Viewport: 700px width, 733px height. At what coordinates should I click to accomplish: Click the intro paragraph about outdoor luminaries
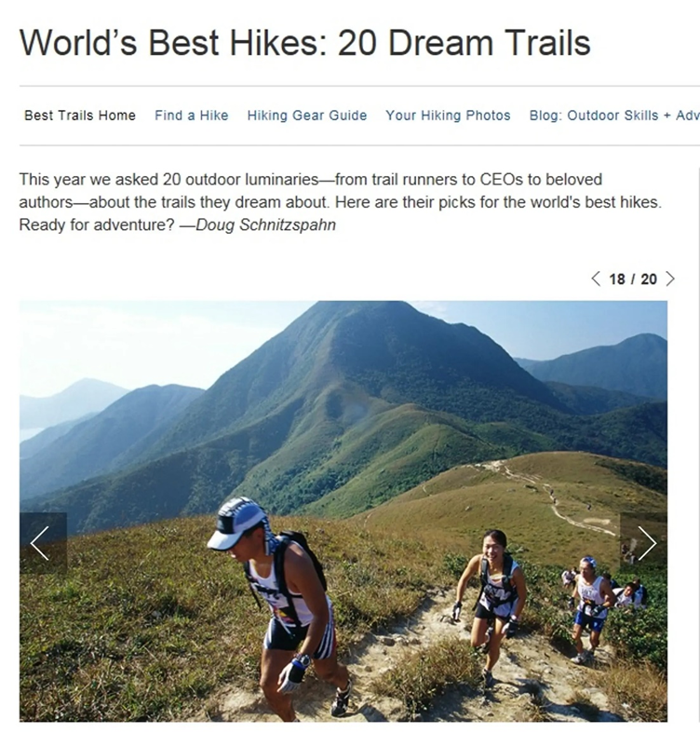tap(340, 202)
